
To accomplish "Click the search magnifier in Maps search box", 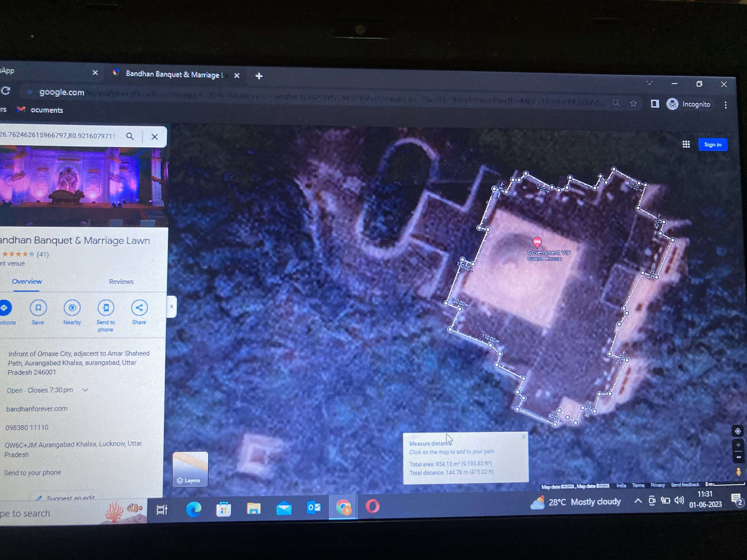I will click(130, 136).
